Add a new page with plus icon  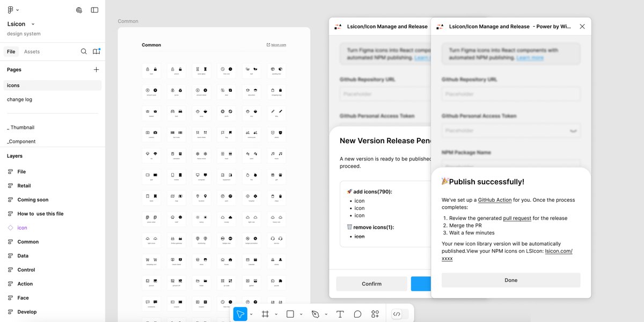tap(96, 69)
